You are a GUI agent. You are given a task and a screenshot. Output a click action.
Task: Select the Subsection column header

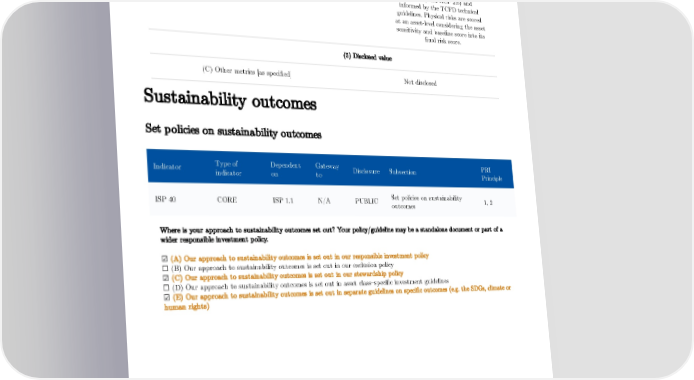402,172
